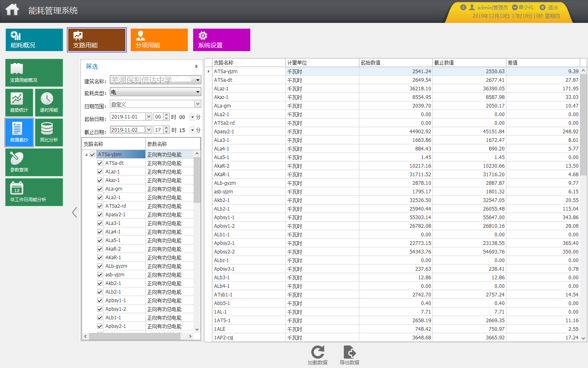Screen dimensions: 588x368
Task: Click the 加载数据 label
Action: point(318,363)
